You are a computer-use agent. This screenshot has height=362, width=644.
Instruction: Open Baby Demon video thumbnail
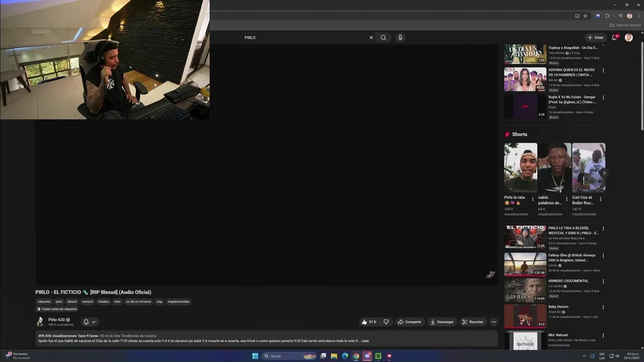tap(525, 316)
